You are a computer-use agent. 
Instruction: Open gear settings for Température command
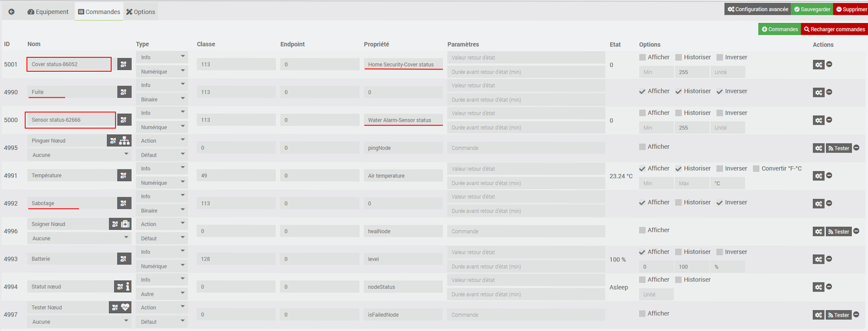(x=818, y=176)
